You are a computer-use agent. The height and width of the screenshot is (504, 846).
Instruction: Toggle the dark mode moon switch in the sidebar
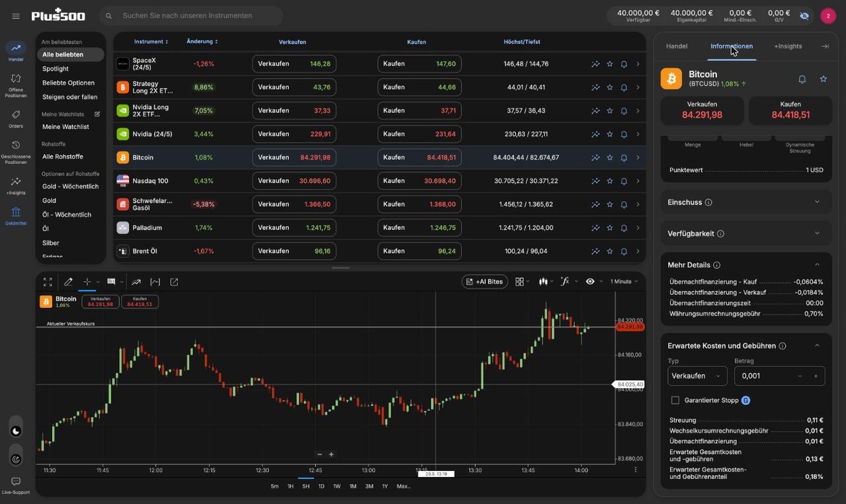[x=16, y=431]
